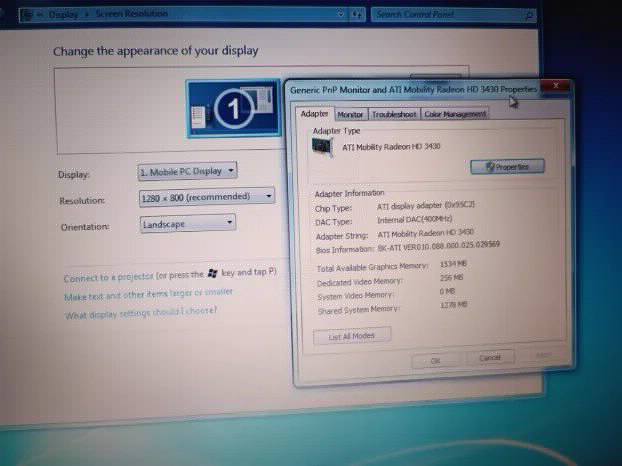Open the Resolution dropdown
622x466 pixels.
tap(207, 197)
